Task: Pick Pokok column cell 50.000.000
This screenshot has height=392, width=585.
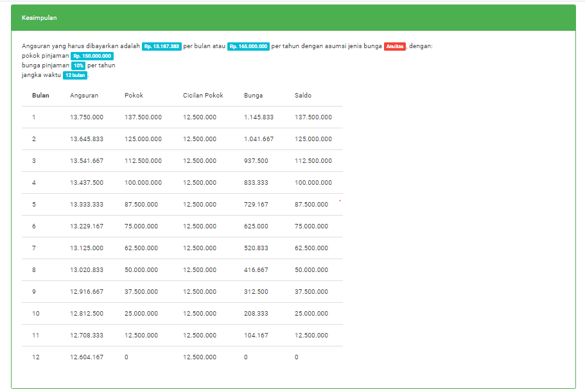Action: tap(141, 269)
